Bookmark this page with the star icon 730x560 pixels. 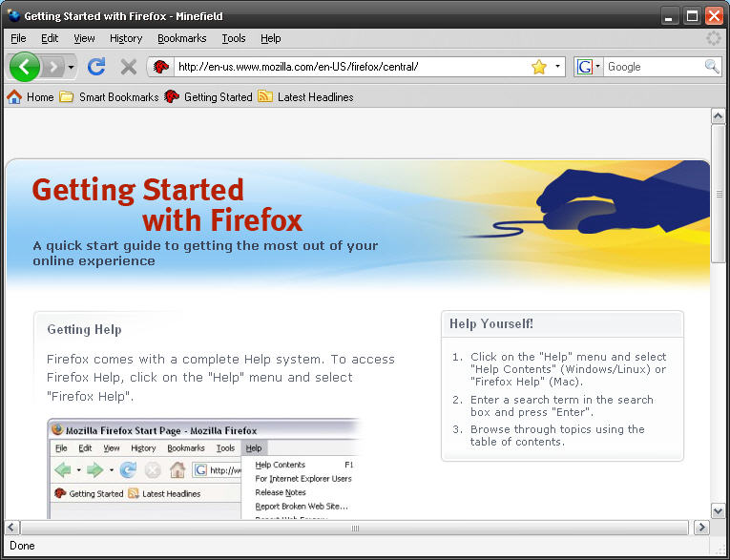[x=538, y=67]
